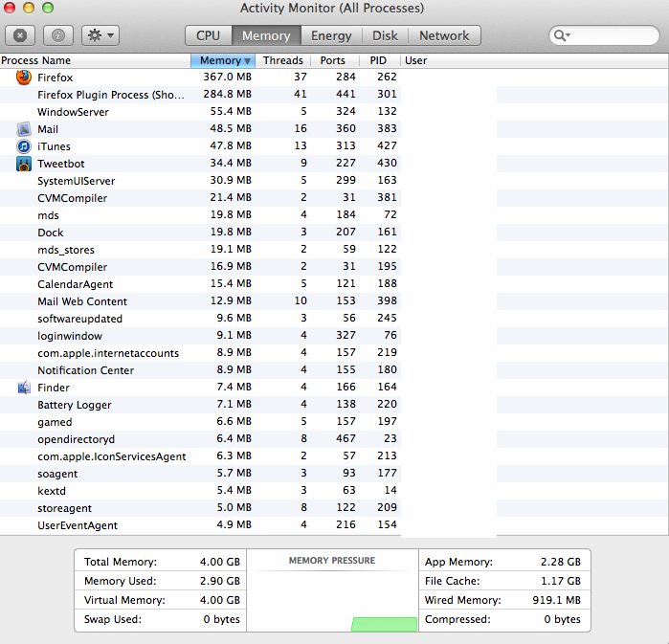This screenshot has height=644, width=669.
Task: Click the Finder app icon
Action: 24,388
